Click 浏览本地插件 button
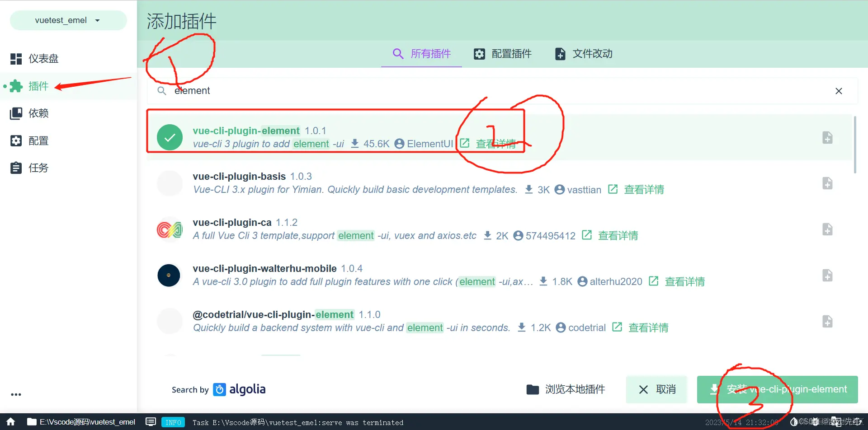The height and width of the screenshot is (430, 868). tap(566, 389)
